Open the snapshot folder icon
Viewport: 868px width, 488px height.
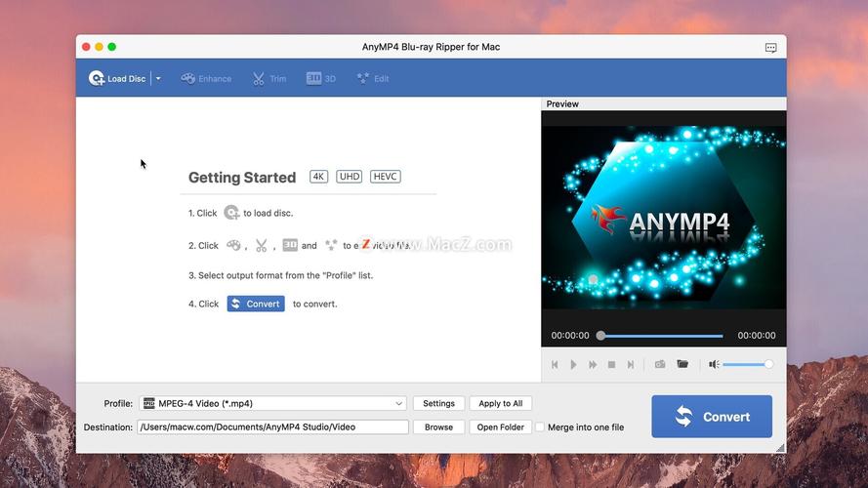coord(682,364)
